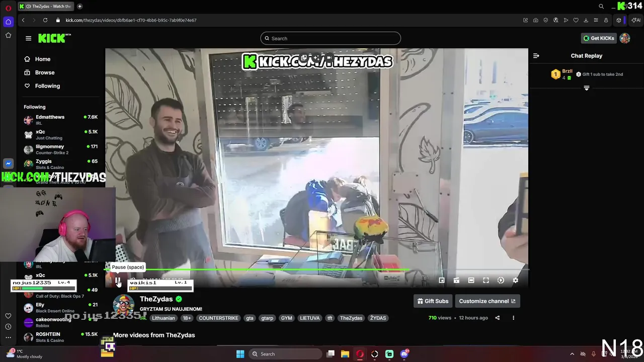Open Zyggis Slots & Casino channel

60,164
